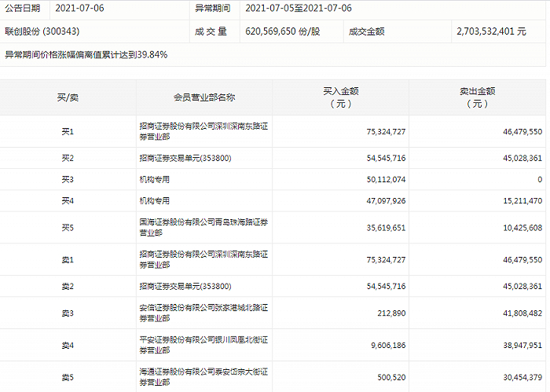
Task: Click the 买5 row label
Action: coord(68,228)
